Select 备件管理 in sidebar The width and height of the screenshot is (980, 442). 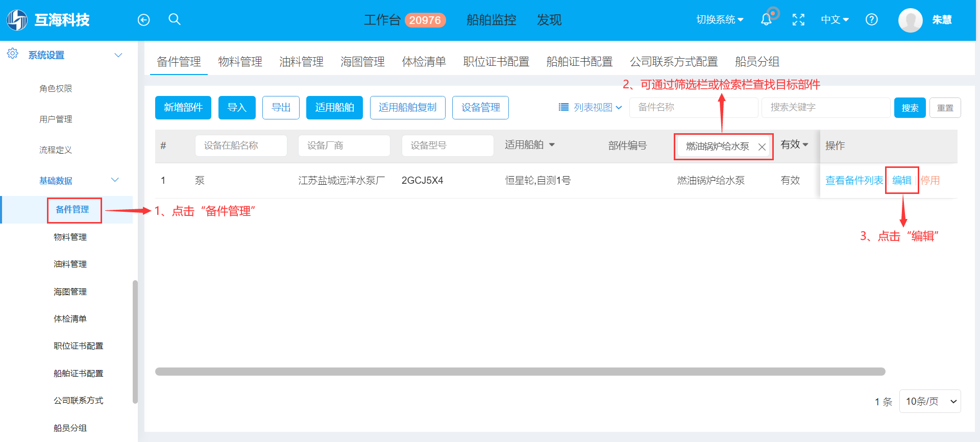tap(72, 210)
